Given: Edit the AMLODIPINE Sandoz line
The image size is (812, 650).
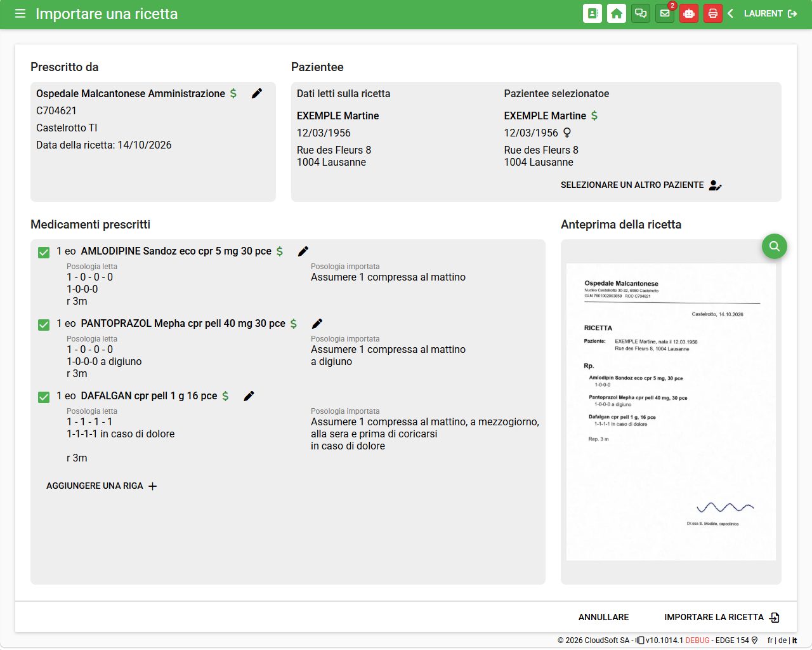Looking at the screenshot, I should (303, 251).
